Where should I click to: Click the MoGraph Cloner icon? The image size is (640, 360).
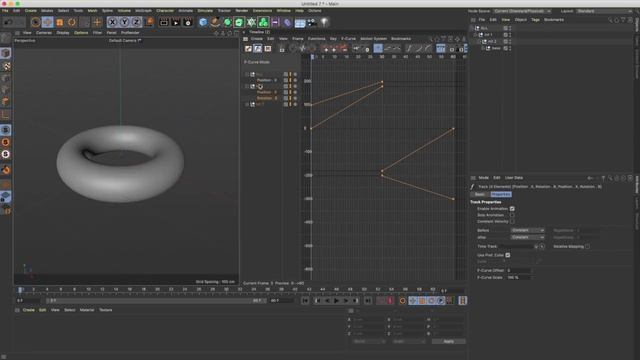pos(263,22)
